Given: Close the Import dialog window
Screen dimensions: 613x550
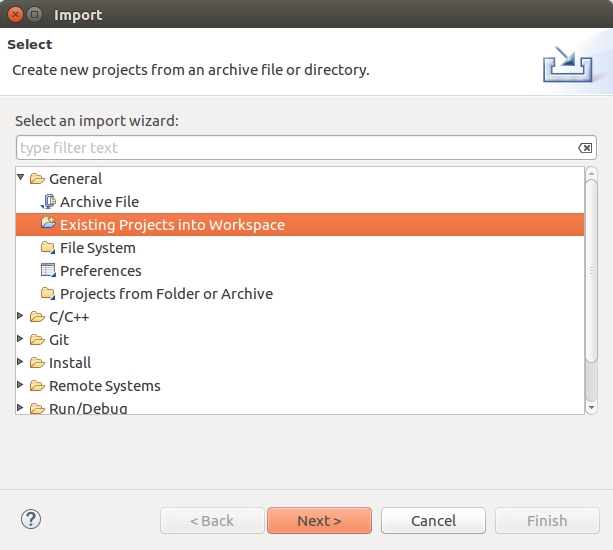Looking at the screenshot, I should pyautogui.click(x=13, y=15).
